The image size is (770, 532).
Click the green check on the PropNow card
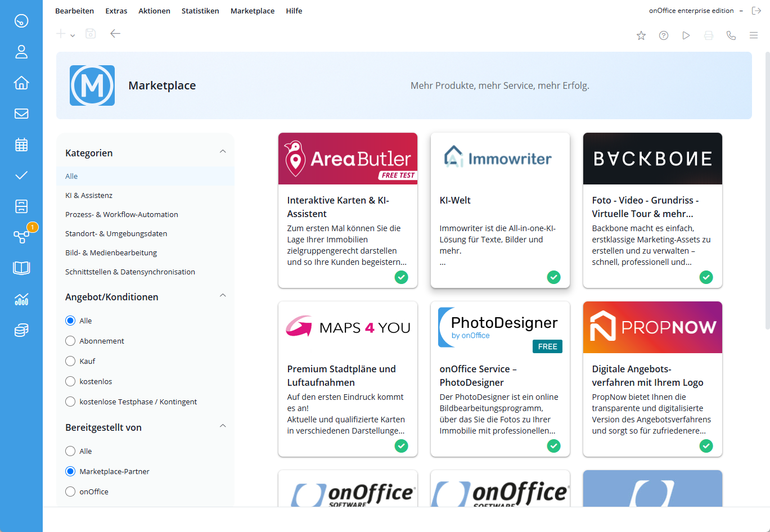pyautogui.click(x=706, y=445)
